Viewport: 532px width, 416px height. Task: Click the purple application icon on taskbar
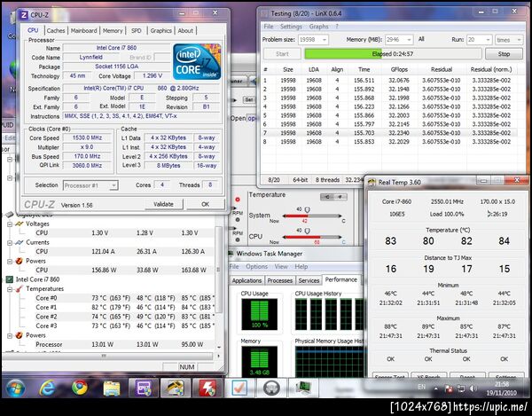(144, 388)
